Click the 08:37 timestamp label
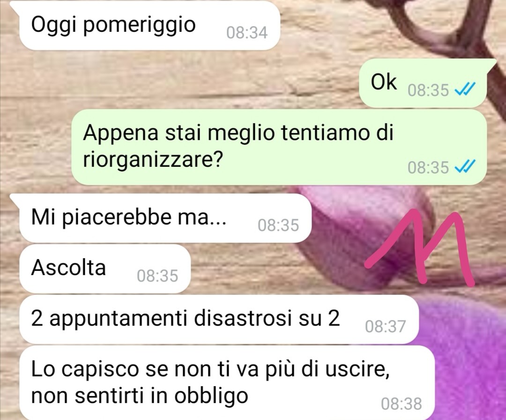This screenshot has height=420, width=506. [x=385, y=326]
